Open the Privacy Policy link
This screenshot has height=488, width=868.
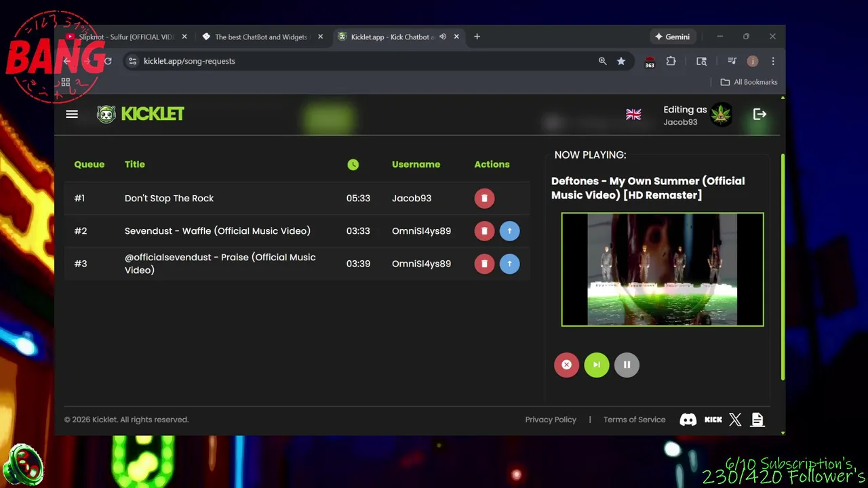pyautogui.click(x=551, y=420)
